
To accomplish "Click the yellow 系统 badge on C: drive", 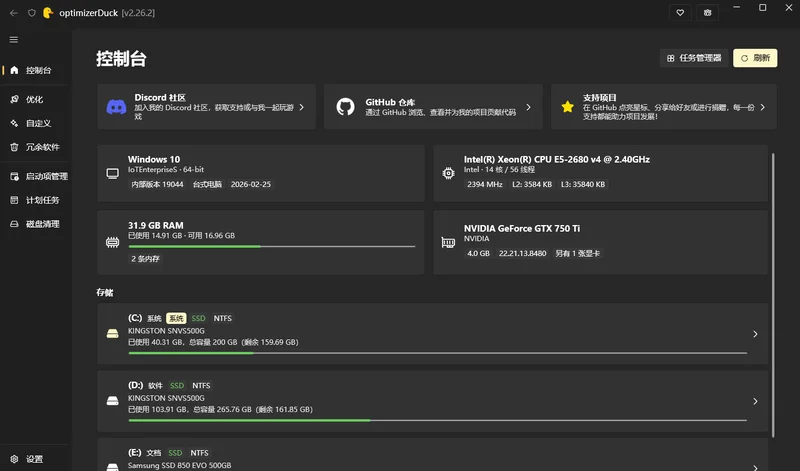I will 176,318.
